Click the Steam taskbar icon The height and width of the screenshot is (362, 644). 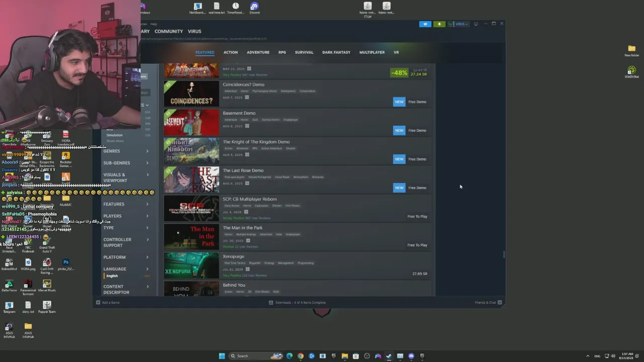389,356
